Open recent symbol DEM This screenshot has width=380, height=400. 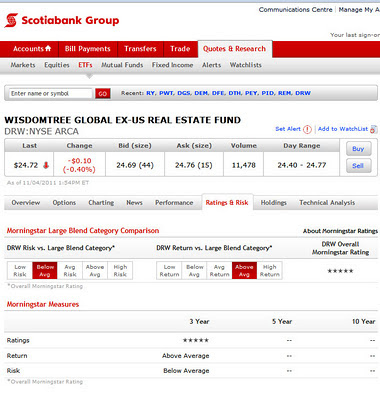click(201, 93)
